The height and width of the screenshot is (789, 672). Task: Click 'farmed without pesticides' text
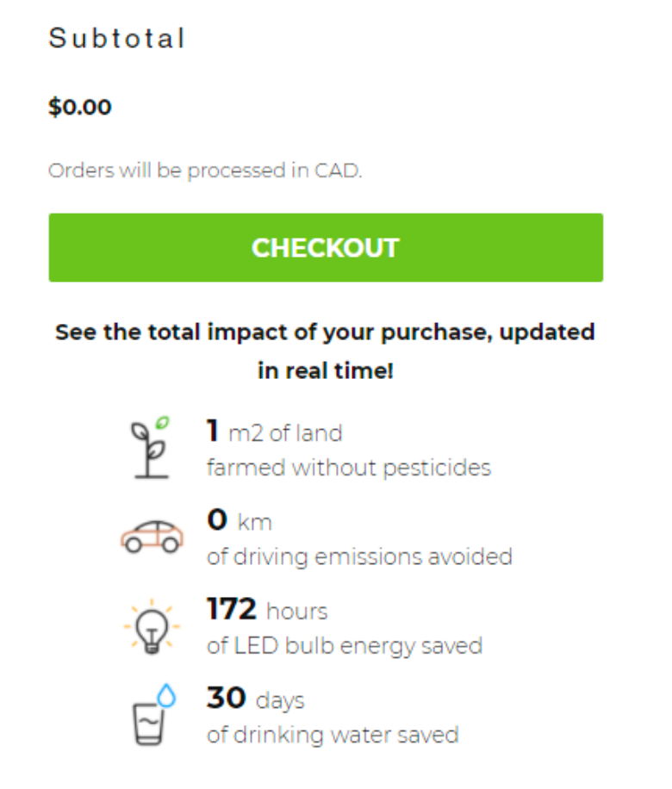coord(349,468)
